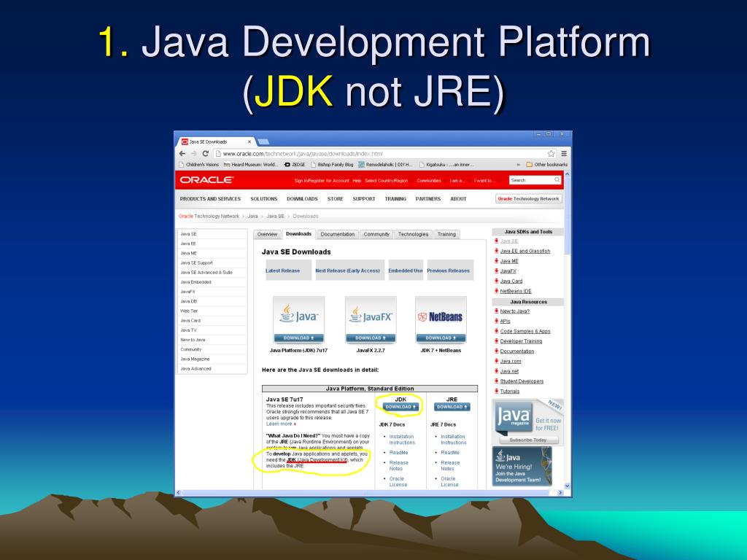
Task: Click the search magnifier icon
Action: coord(557,180)
